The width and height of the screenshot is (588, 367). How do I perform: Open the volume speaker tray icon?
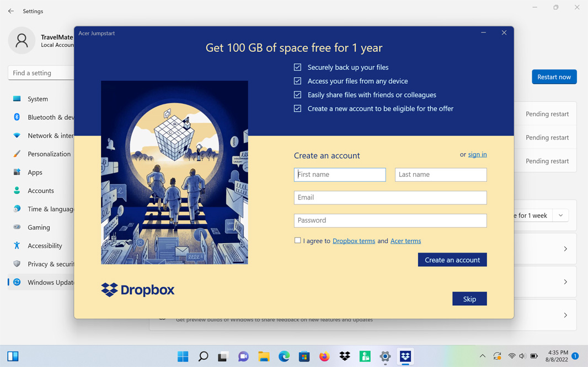(x=522, y=356)
